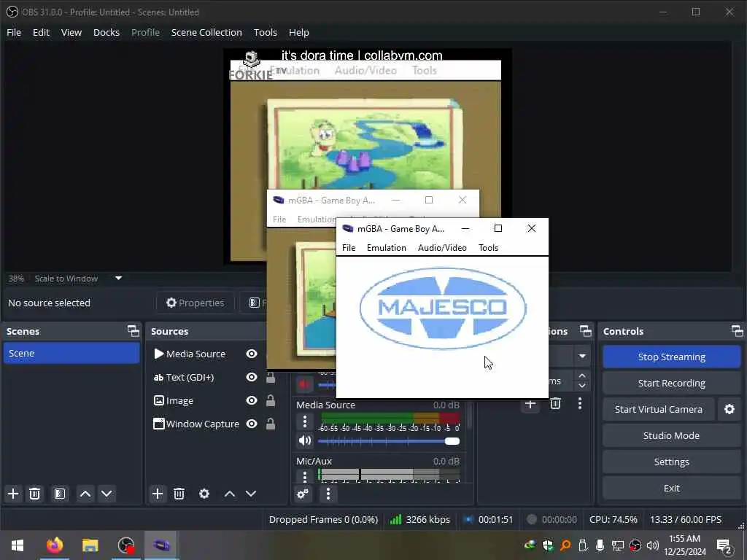Open advanced audio properties gears icon

(x=303, y=494)
